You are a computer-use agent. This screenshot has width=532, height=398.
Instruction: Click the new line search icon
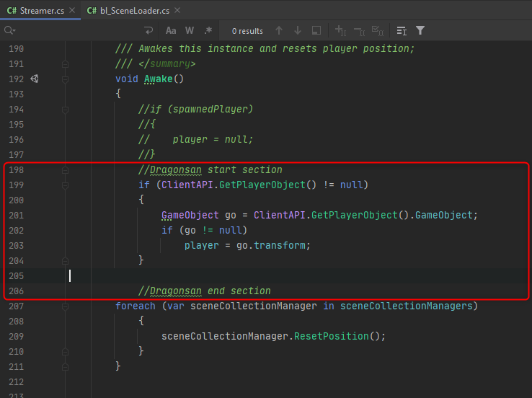pyautogui.click(x=149, y=31)
